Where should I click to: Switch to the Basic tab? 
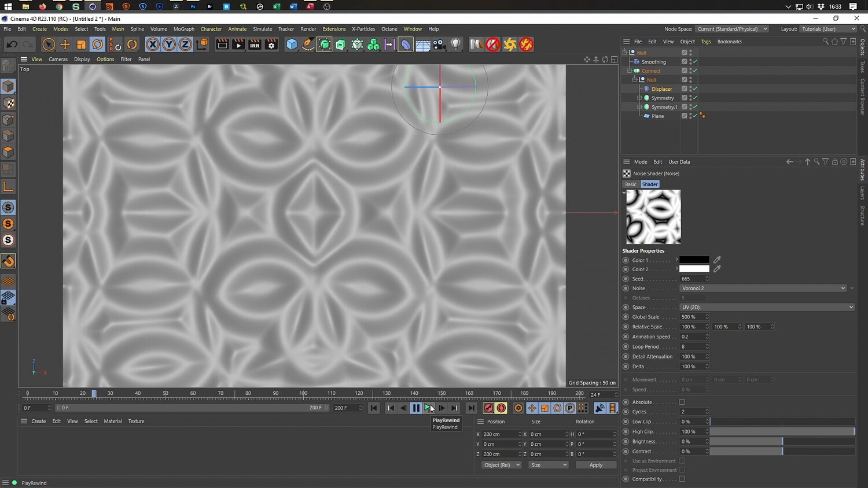[631, 184]
